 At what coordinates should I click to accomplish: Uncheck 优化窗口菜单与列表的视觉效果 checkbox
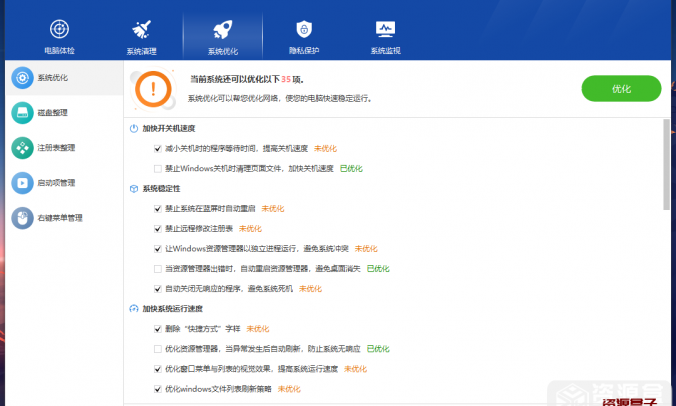pos(158,369)
